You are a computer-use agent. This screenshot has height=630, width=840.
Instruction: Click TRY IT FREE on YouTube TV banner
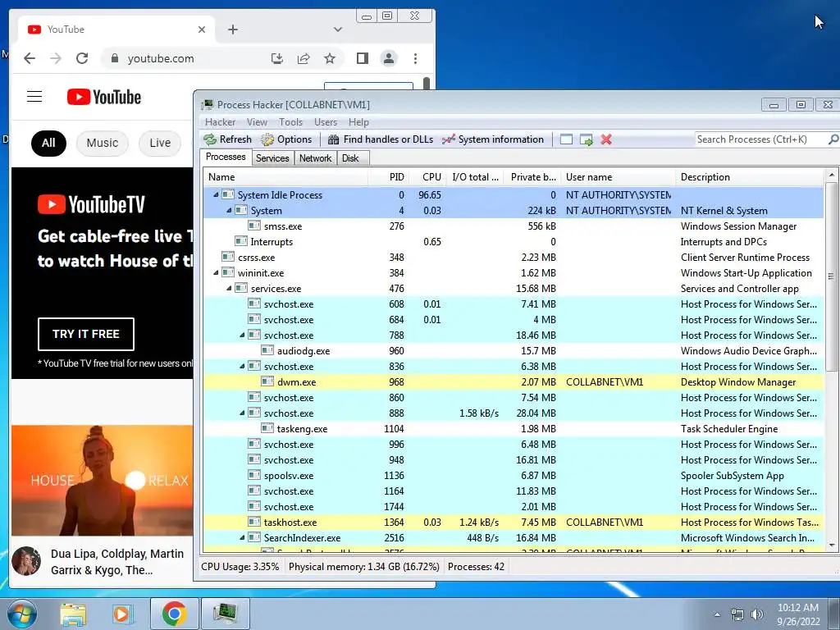85,334
